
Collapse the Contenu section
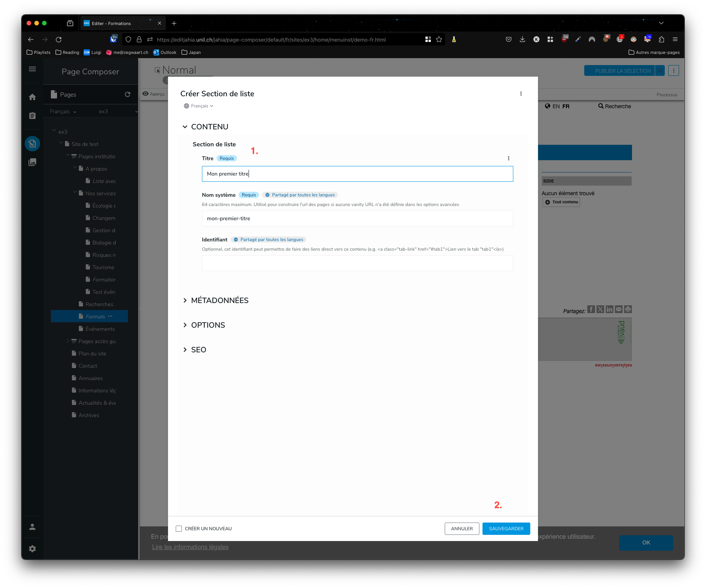pos(185,127)
